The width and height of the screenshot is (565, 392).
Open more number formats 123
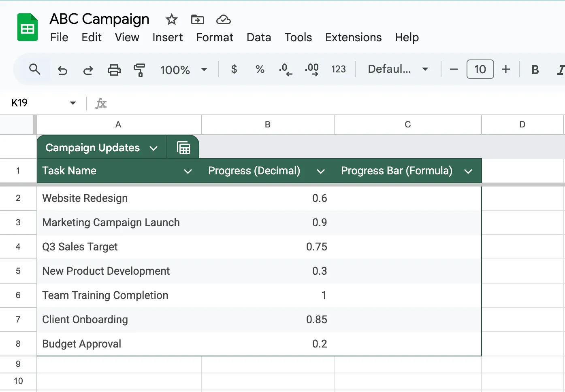339,70
